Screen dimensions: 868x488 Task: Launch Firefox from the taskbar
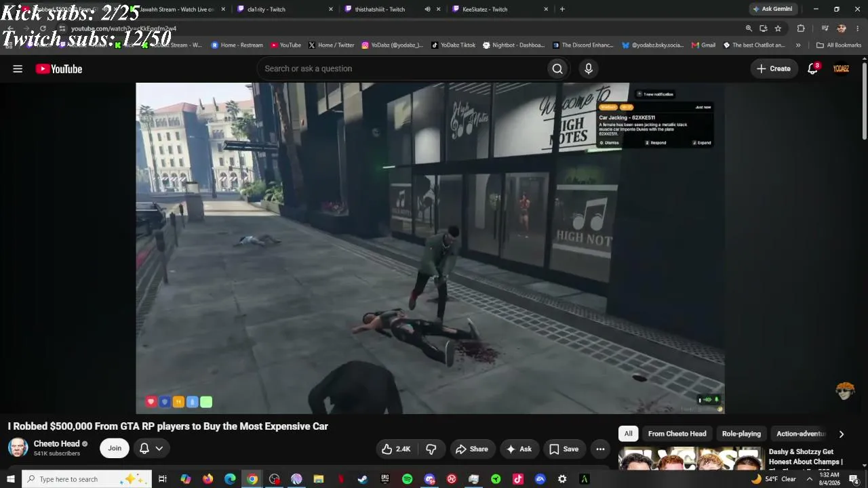coord(208,479)
